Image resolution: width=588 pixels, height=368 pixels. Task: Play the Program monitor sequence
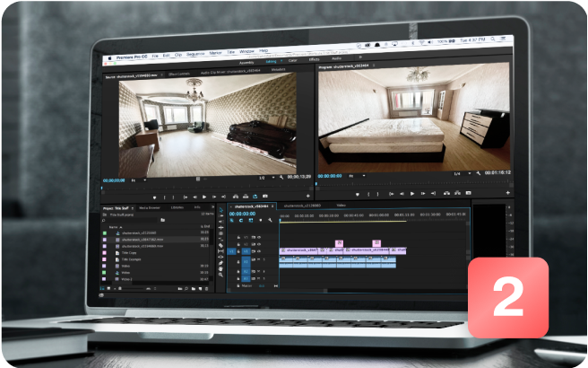[x=412, y=194]
